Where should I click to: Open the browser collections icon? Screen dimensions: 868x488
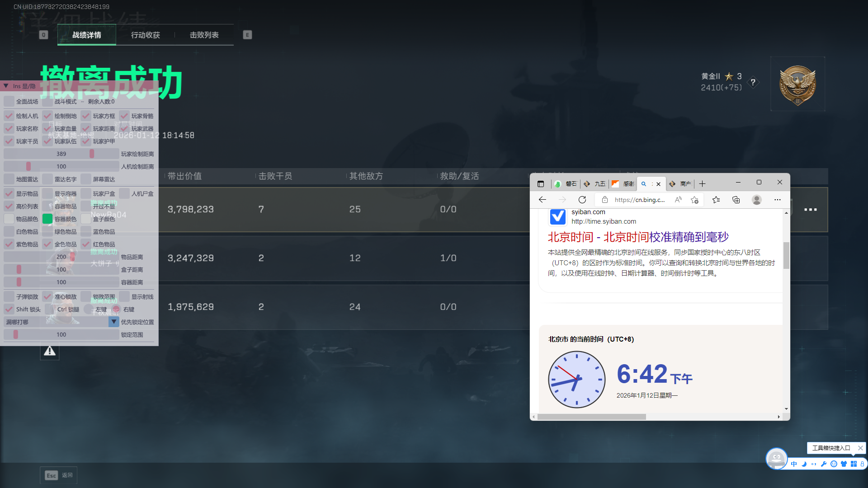tap(736, 200)
